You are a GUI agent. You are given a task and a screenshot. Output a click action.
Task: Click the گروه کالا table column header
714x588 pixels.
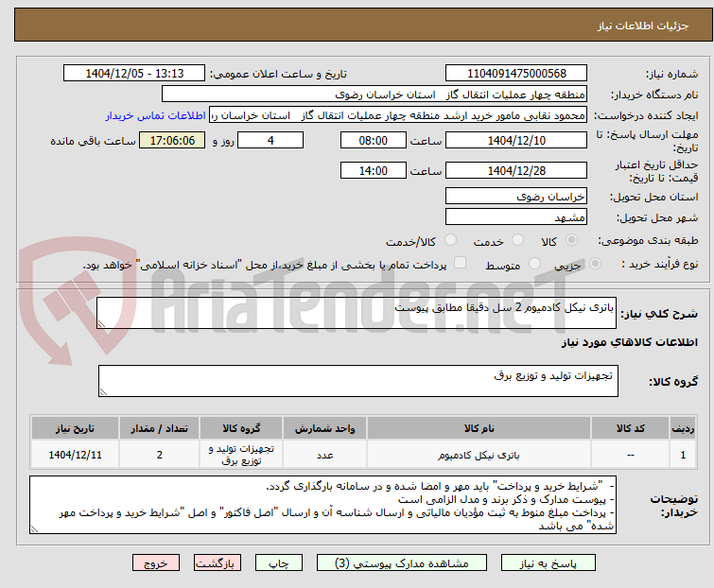coord(241,428)
